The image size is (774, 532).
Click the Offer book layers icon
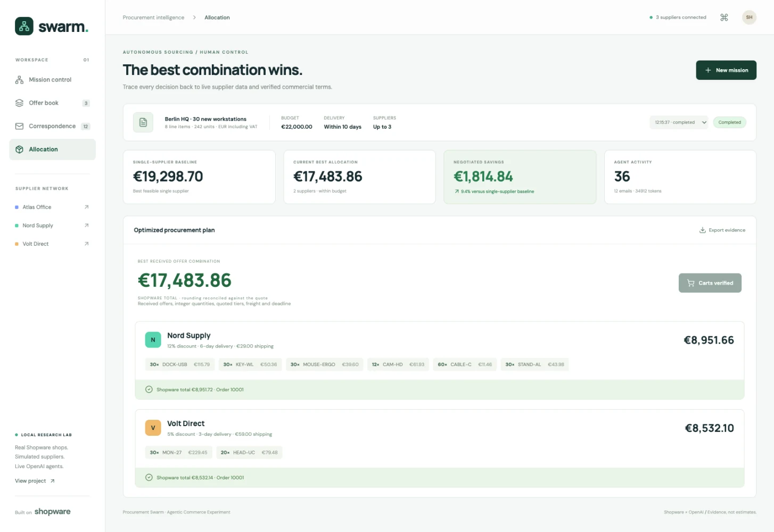[x=19, y=103]
